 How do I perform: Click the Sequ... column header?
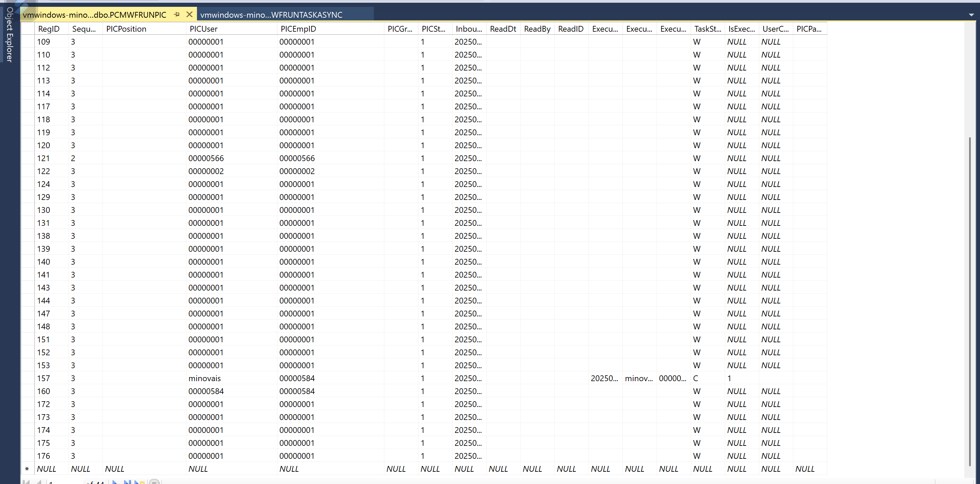pos(86,29)
